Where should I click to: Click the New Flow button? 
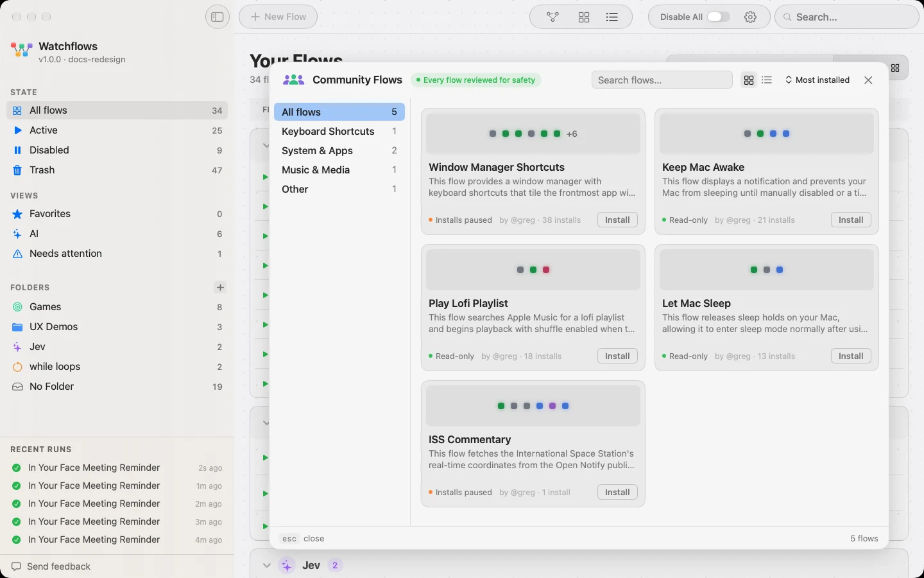click(x=278, y=17)
